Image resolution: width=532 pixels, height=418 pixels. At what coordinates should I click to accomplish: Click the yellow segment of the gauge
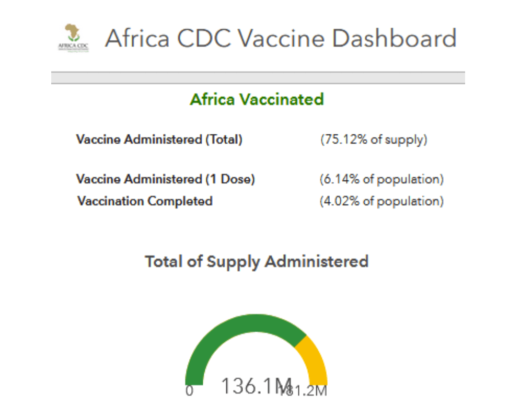(x=316, y=358)
